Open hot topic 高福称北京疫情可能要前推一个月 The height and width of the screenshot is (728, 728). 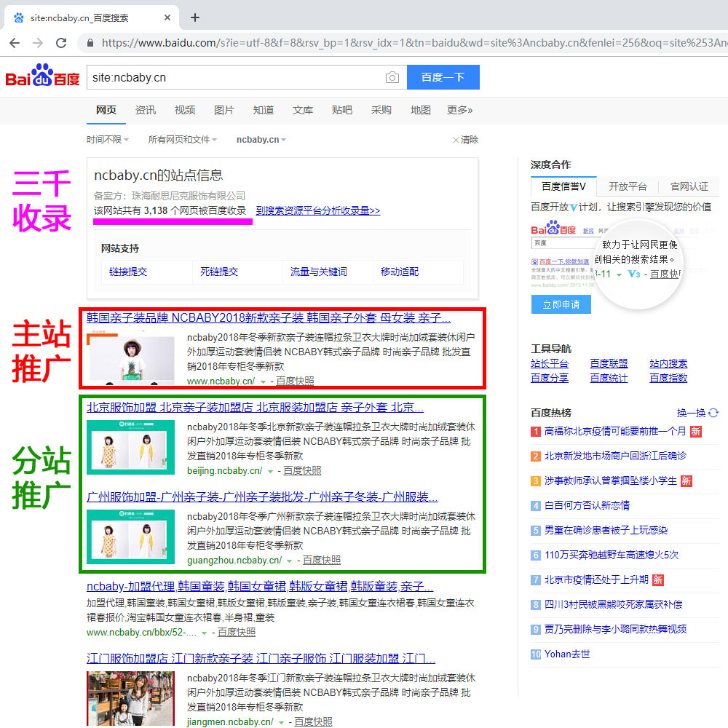(614, 431)
